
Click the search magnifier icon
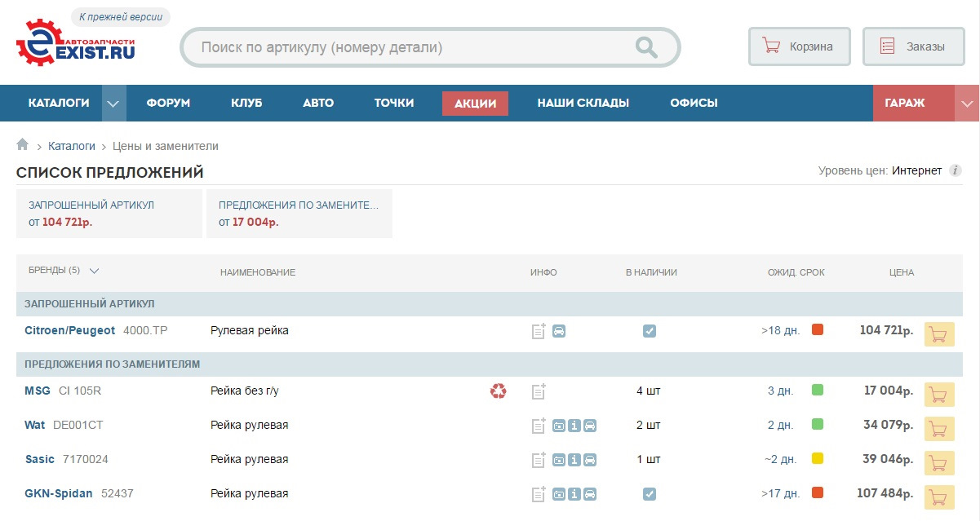click(x=646, y=47)
